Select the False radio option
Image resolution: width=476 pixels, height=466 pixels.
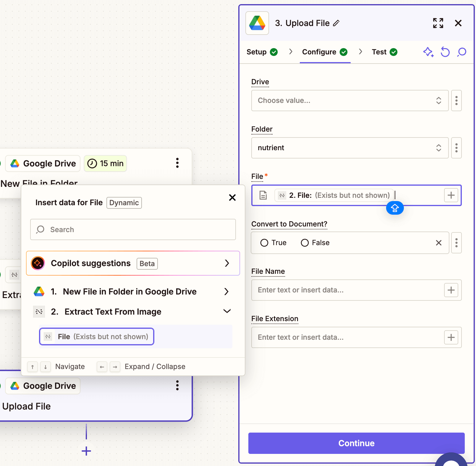(305, 243)
